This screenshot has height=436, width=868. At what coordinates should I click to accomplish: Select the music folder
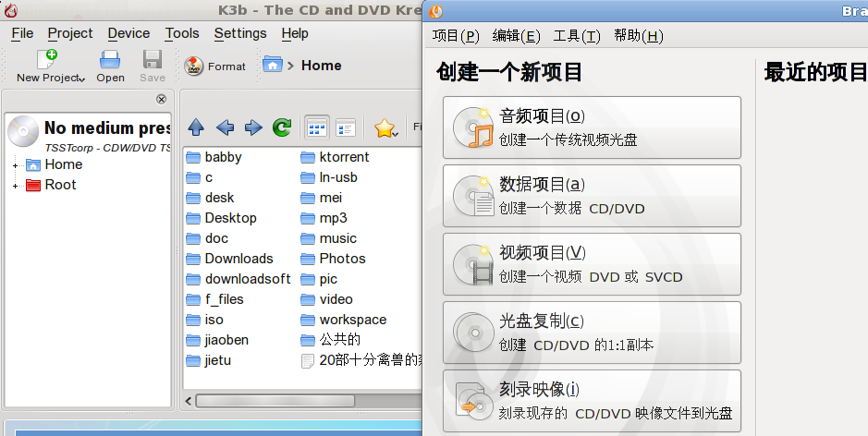pyautogui.click(x=328, y=238)
